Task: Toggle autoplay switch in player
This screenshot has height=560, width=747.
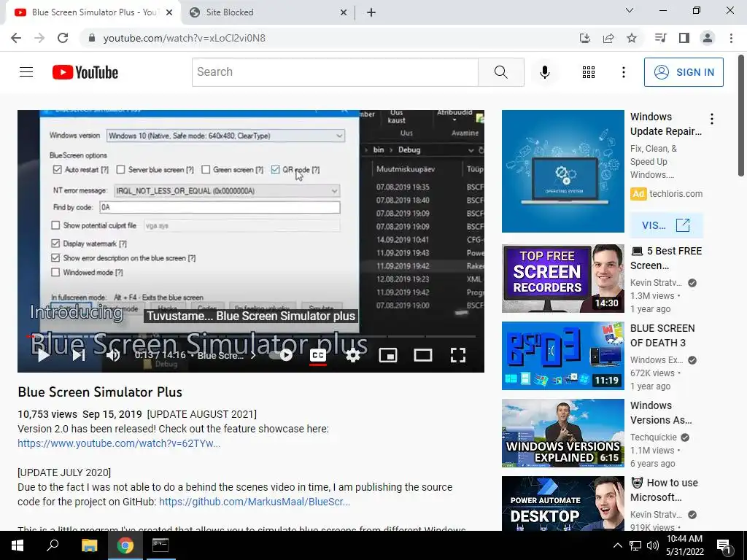Action: point(282,355)
